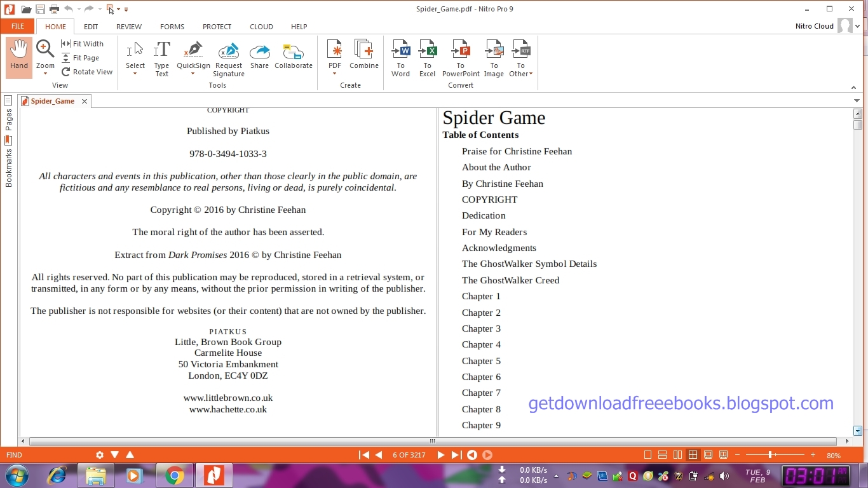Screen dimensions: 868x488
Task: Select the Hand tool
Action: click(19, 57)
